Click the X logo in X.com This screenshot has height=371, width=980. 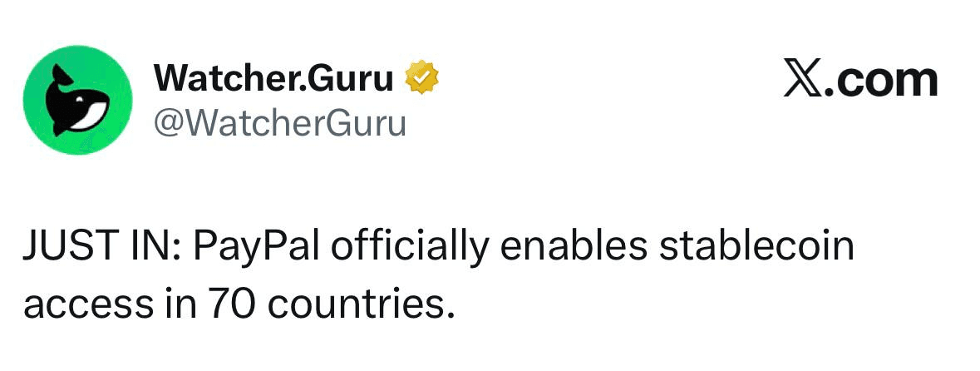point(800,79)
